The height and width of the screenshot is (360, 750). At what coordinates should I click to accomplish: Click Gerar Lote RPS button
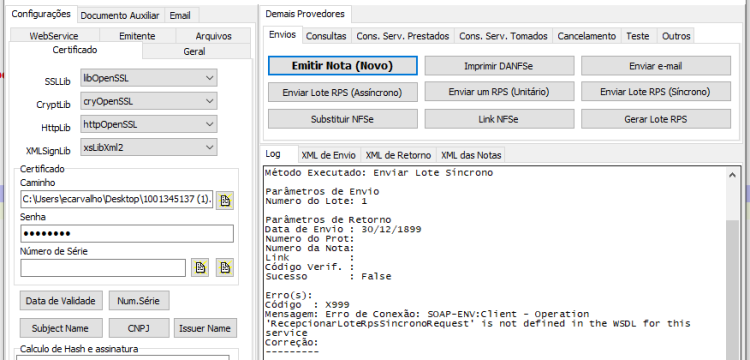[x=656, y=119]
